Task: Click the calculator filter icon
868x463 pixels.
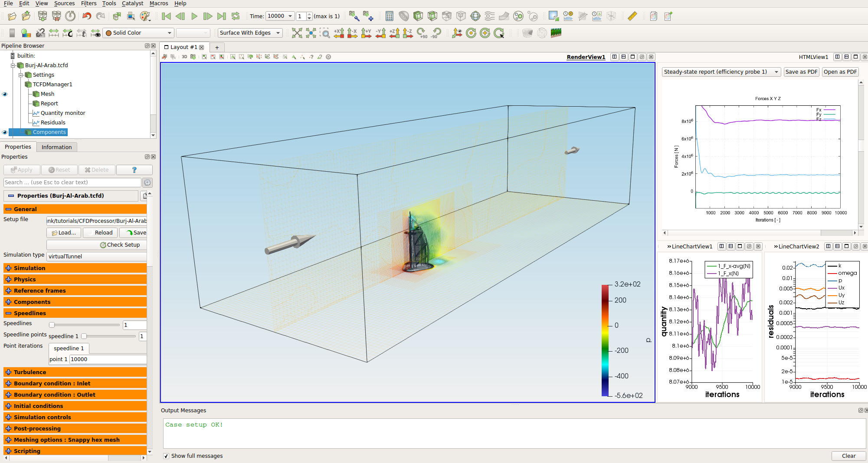Action: point(389,16)
